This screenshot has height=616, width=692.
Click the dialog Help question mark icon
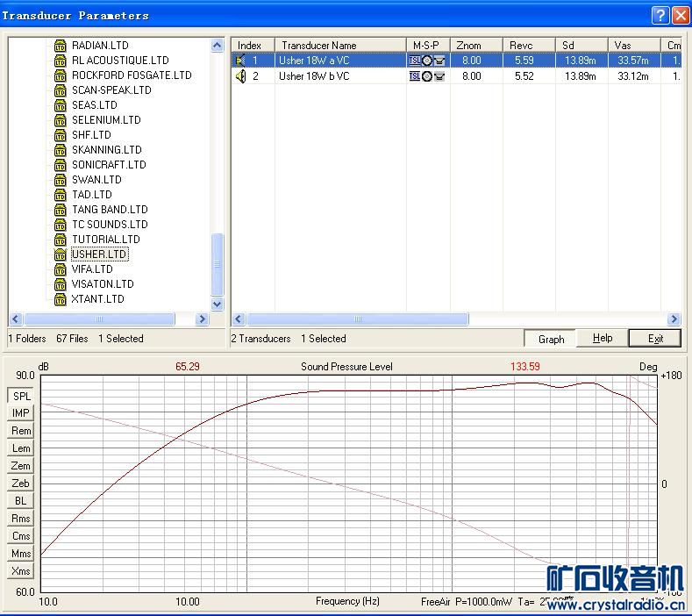point(660,16)
